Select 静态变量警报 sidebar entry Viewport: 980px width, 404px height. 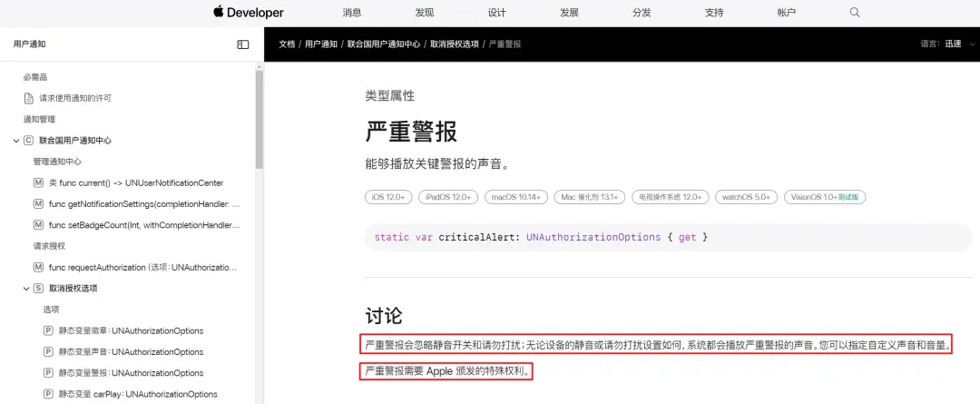tap(132, 373)
